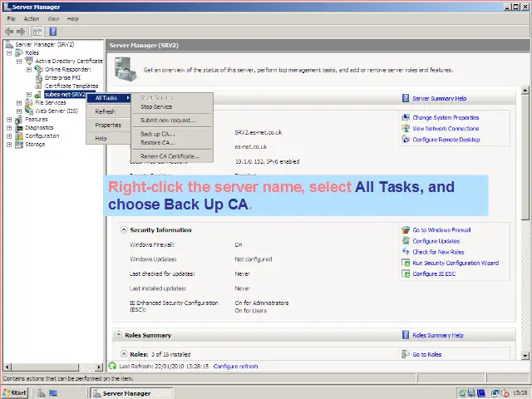Viewport: 532px width, 399px height.
Task: Click Properties in the context menu
Action: 108,125
